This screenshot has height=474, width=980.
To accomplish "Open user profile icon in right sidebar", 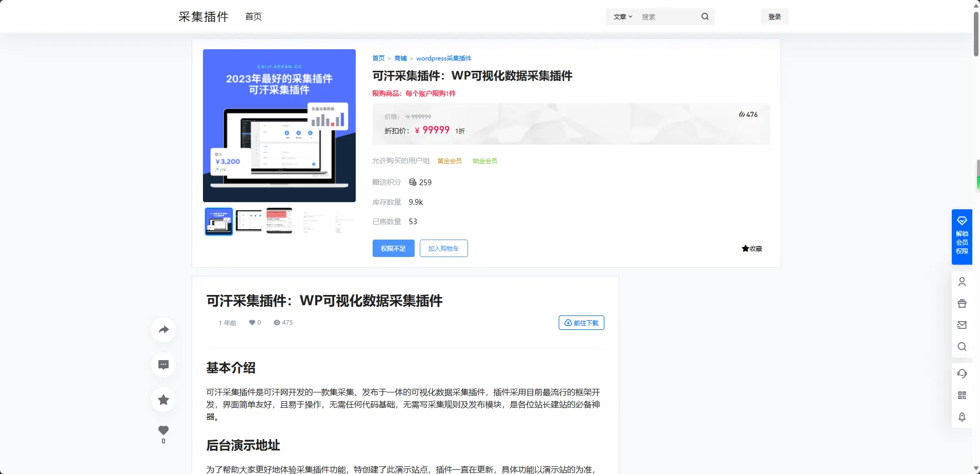I will 962,282.
